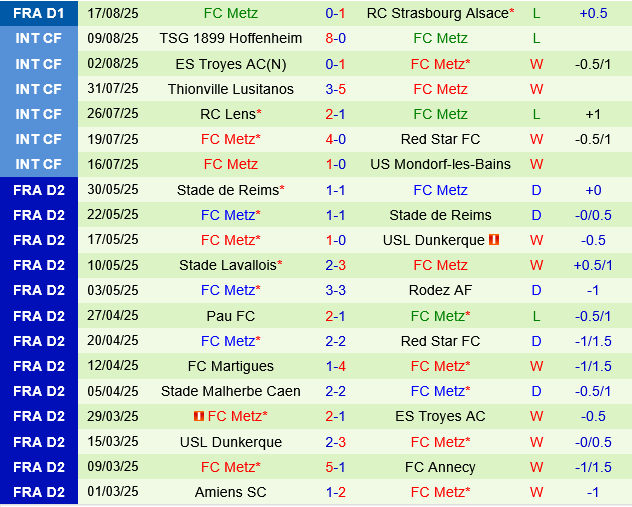Screen dimensions: 632x507
Task: Click the FRA D1 league label
Action: pos(39,13)
